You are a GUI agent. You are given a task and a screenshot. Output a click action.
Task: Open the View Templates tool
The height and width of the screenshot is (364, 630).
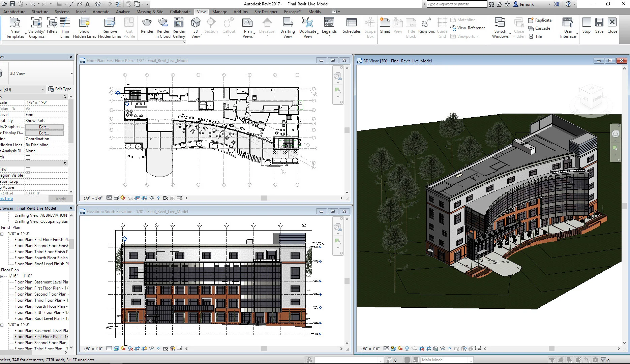[x=15, y=28]
